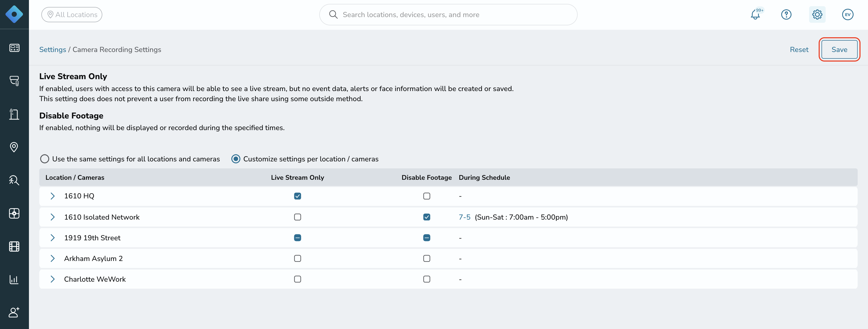Focus the search locations and devices field
The height and width of the screenshot is (329, 868).
coord(448,14)
